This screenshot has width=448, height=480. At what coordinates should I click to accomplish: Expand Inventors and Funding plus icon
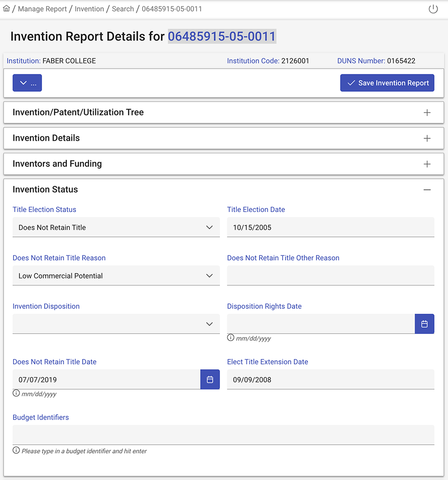click(427, 164)
